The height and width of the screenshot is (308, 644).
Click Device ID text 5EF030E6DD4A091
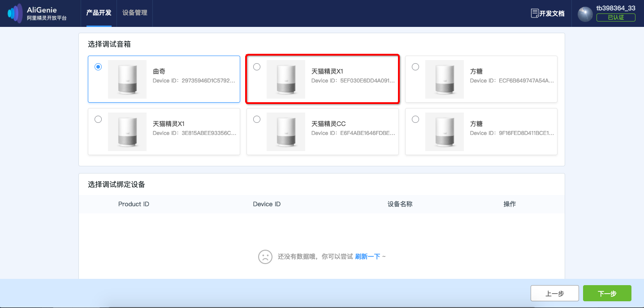[x=353, y=81]
